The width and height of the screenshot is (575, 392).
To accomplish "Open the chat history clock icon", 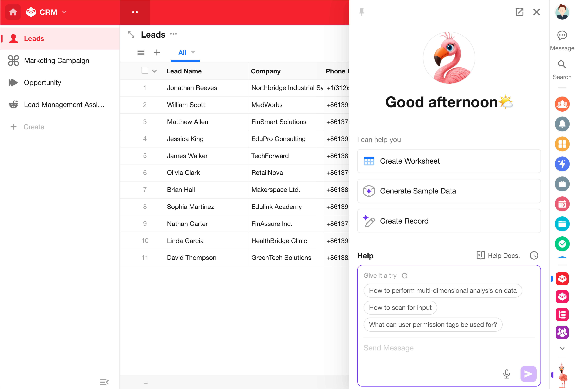I will (534, 255).
